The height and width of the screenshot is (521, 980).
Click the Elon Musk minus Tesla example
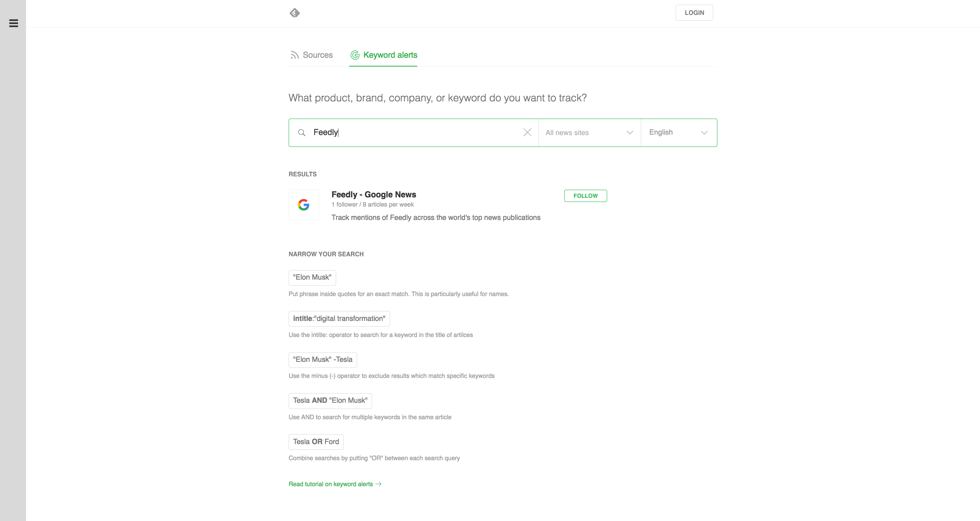[x=322, y=359]
